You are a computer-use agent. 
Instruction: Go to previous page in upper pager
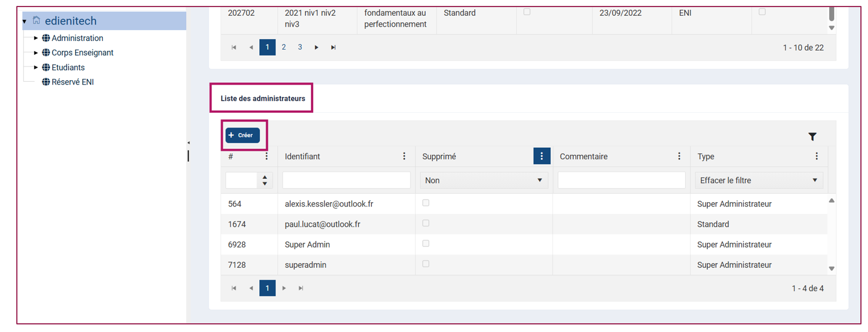coord(251,47)
